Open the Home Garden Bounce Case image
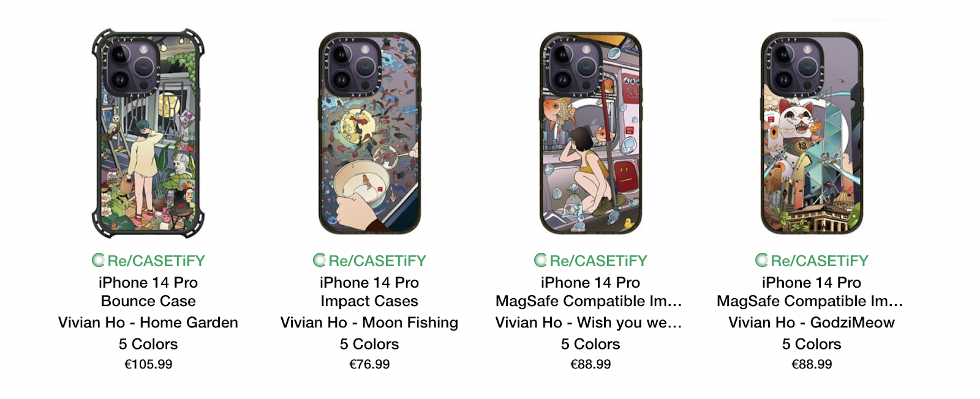980x399 pixels. tap(148, 133)
